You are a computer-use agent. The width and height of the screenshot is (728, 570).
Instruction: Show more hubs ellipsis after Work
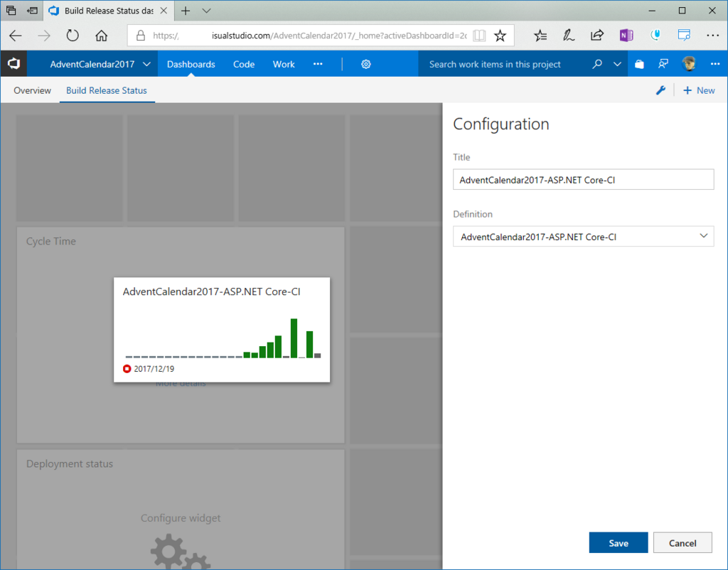point(318,64)
